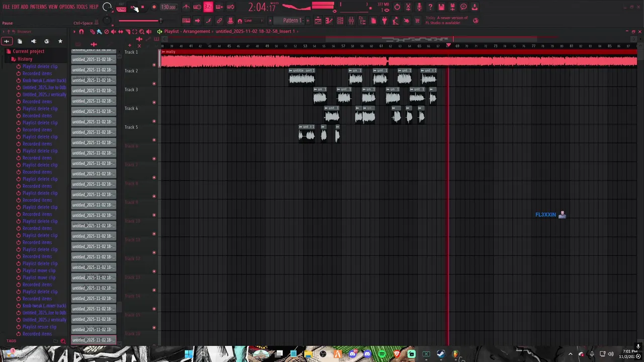Open the newer version available notice

coord(447,20)
